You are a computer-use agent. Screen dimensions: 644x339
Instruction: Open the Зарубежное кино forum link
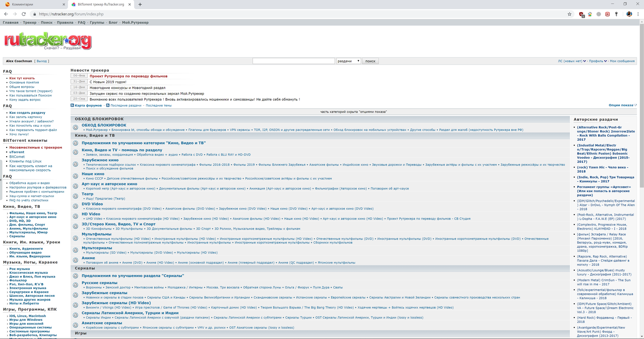click(x=100, y=160)
